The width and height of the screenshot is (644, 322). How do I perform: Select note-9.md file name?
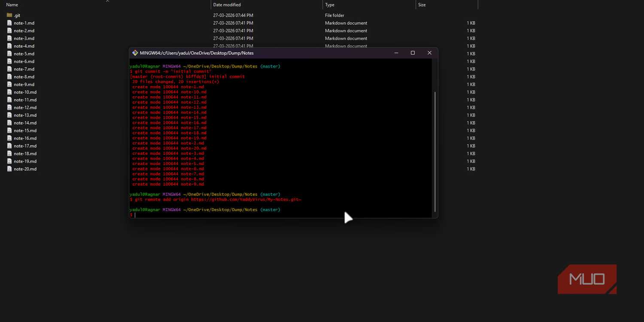pyautogui.click(x=24, y=84)
